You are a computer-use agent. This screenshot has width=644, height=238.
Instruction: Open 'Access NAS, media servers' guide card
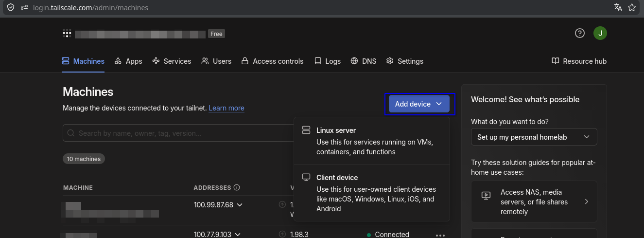point(534,201)
